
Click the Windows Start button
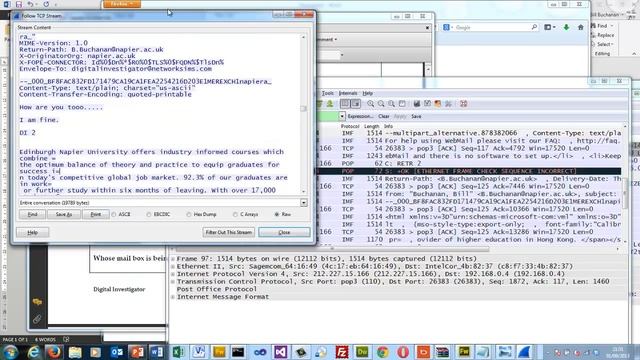[11, 352]
